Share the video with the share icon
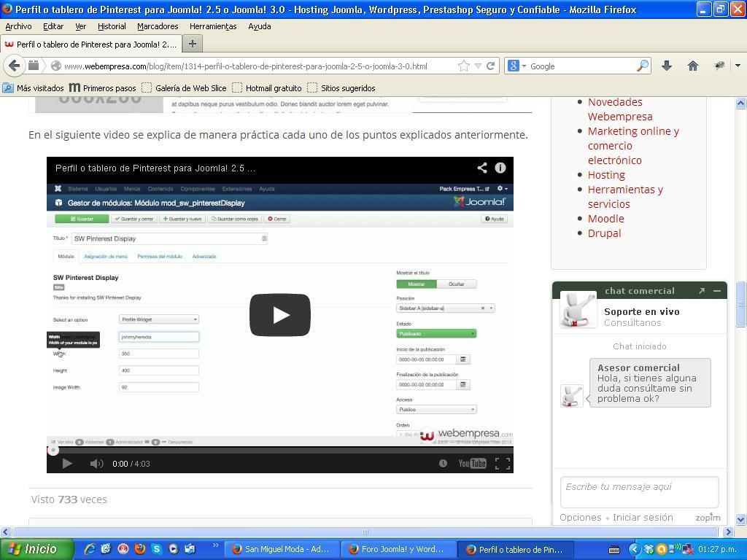The height and width of the screenshot is (560, 747). click(482, 168)
